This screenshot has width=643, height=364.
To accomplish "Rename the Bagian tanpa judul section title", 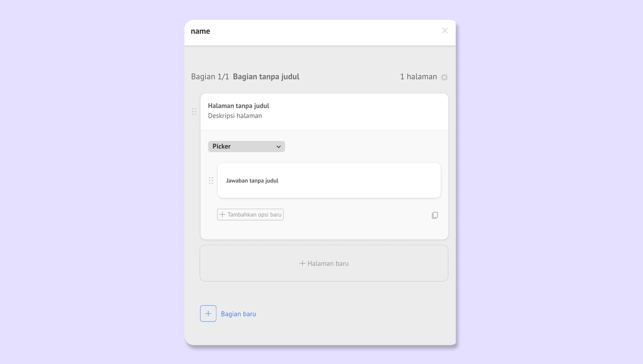I will point(266,77).
